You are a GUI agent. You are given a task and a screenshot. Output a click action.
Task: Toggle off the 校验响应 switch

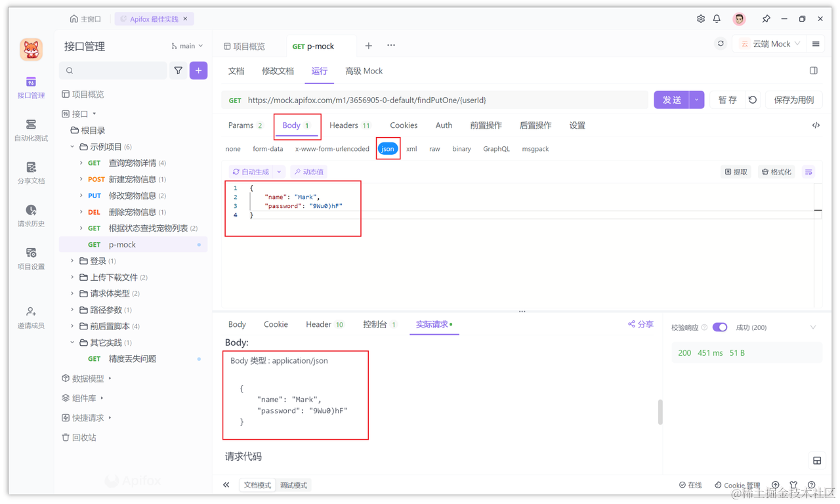tap(720, 327)
